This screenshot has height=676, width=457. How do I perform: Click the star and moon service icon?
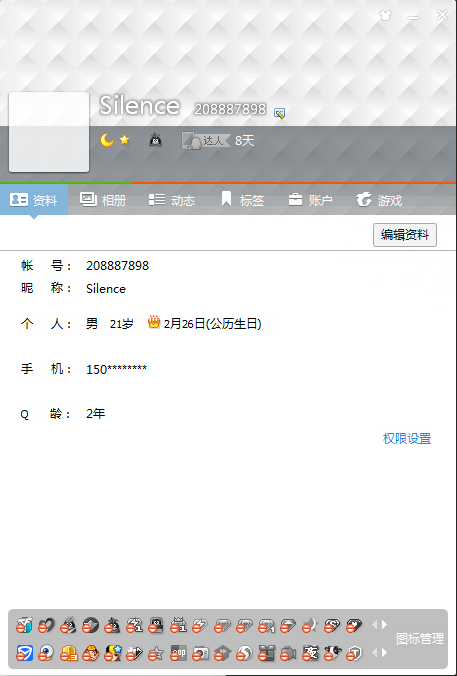310,625
